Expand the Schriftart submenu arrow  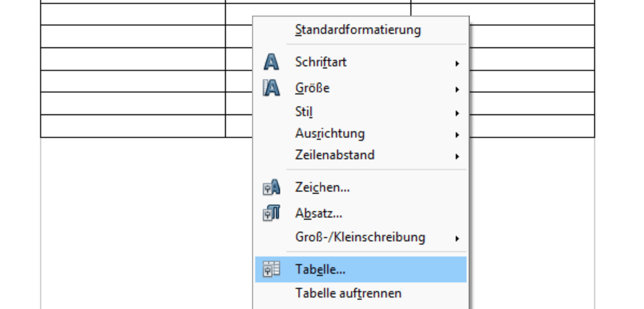[x=457, y=64]
